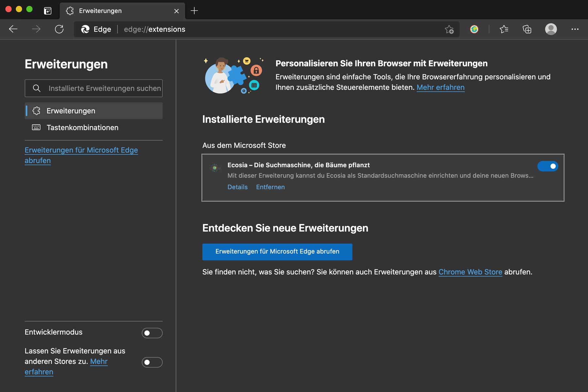588x392 pixels.
Task: Switch to the Erweiterungen browser tab
Action: [122, 11]
